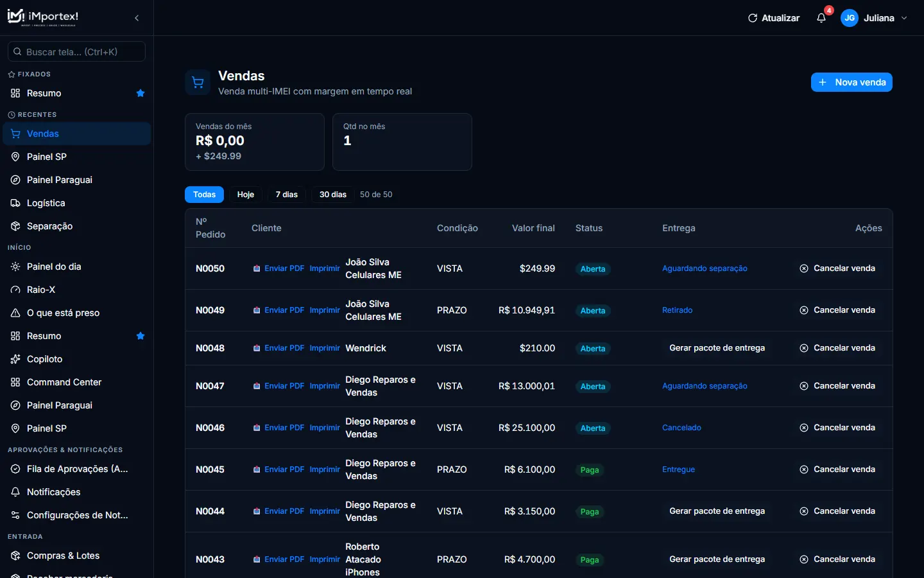Select the 7 dias filter tab
This screenshot has height=578, width=924.
coord(287,195)
